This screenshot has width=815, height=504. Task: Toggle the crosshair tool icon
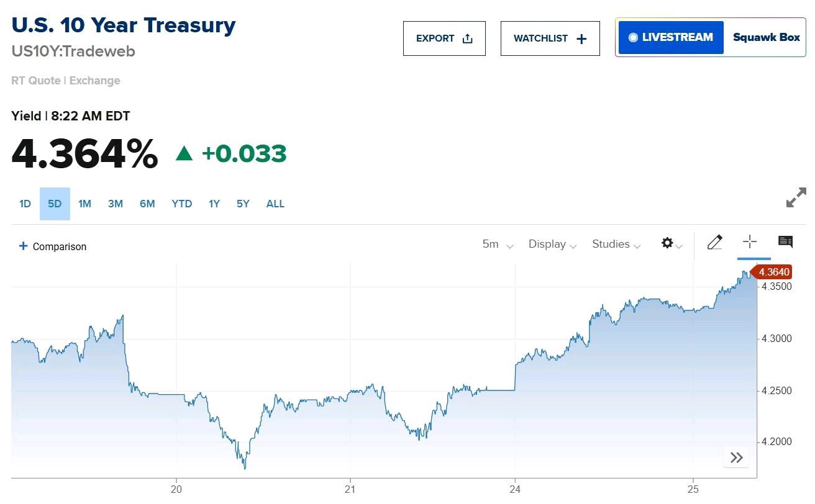750,242
